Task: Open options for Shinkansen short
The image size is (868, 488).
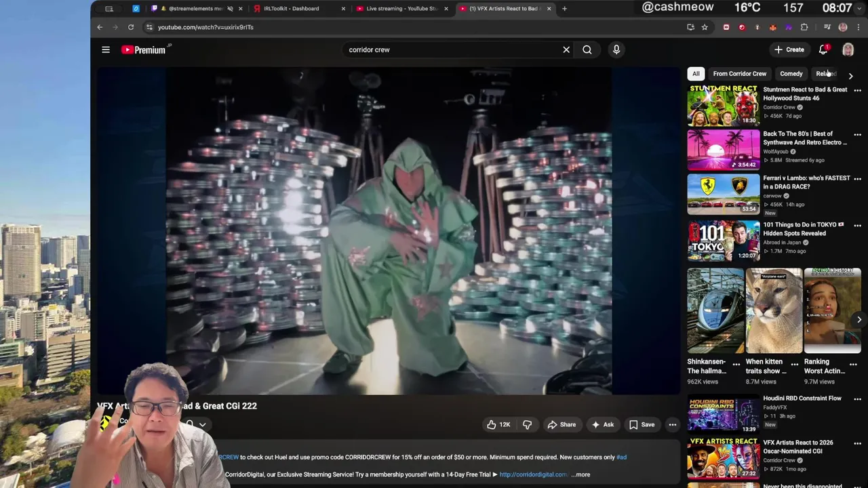Action: click(736, 364)
